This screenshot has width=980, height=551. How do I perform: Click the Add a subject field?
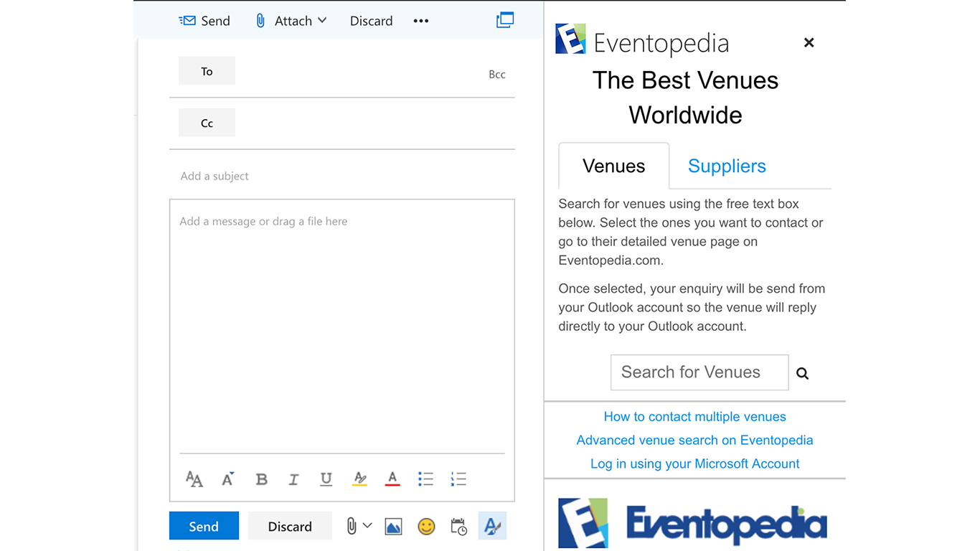click(342, 176)
